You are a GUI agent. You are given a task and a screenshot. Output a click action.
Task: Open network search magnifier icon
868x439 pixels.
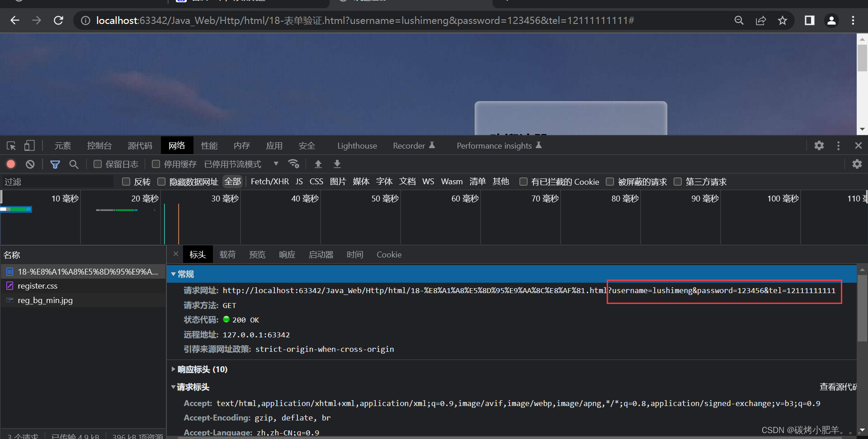[74, 164]
